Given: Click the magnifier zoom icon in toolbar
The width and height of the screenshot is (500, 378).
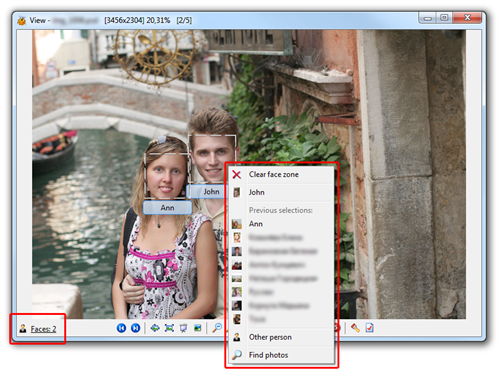Looking at the screenshot, I should tap(217, 328).
